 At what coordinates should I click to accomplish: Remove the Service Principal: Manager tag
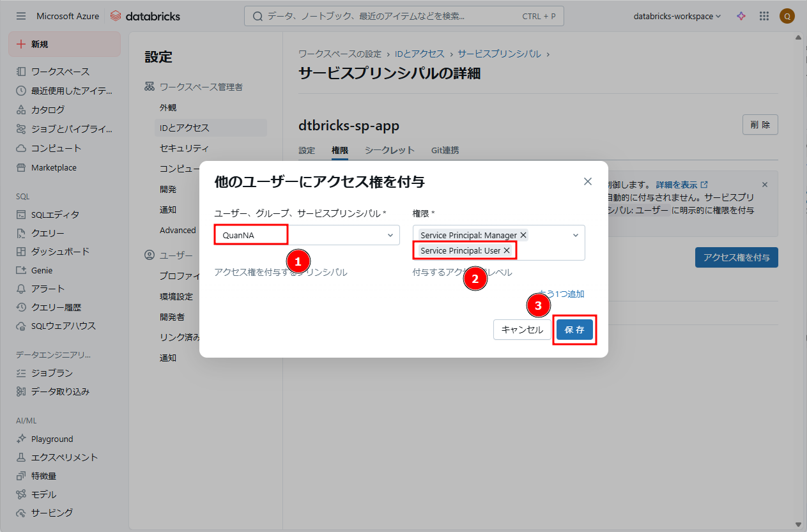pos(523,235)
